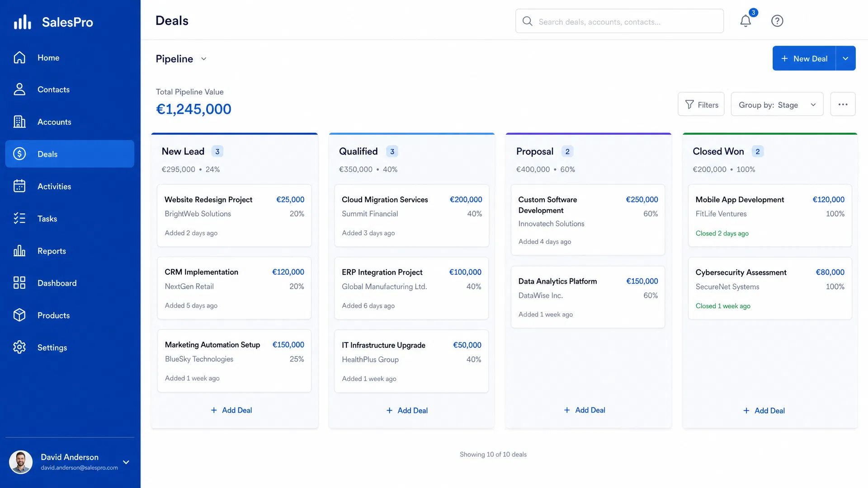
Task: Open the help question mark icon
Action: (777, 21)
